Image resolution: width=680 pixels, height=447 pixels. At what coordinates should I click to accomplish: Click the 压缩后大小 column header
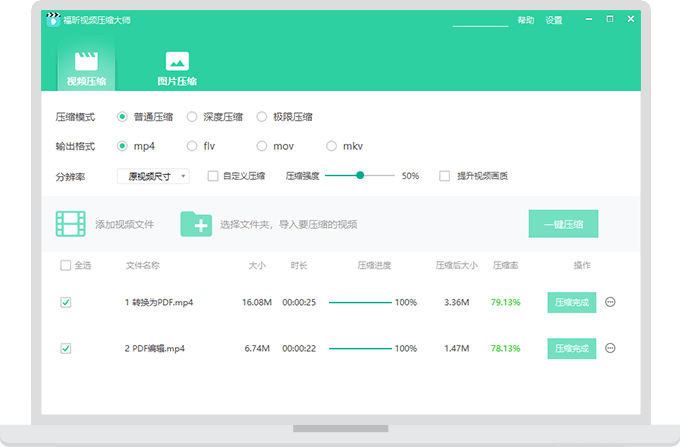[x=457, y=265]
